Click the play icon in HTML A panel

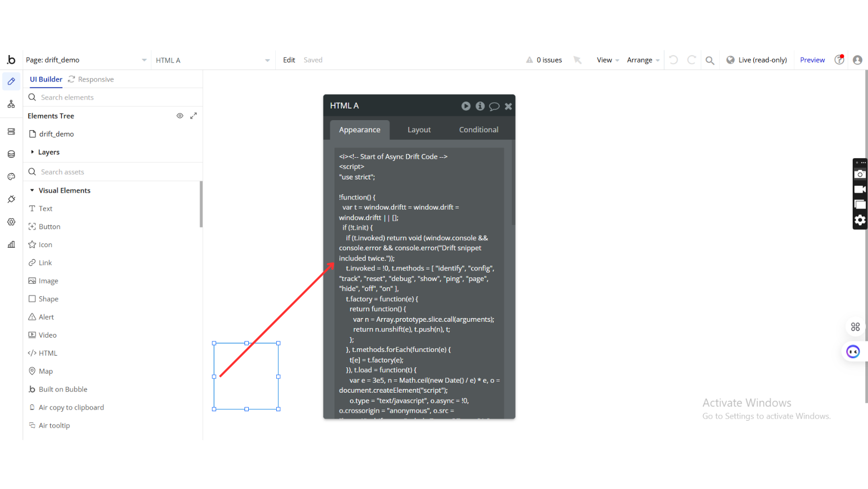(466, 106)
